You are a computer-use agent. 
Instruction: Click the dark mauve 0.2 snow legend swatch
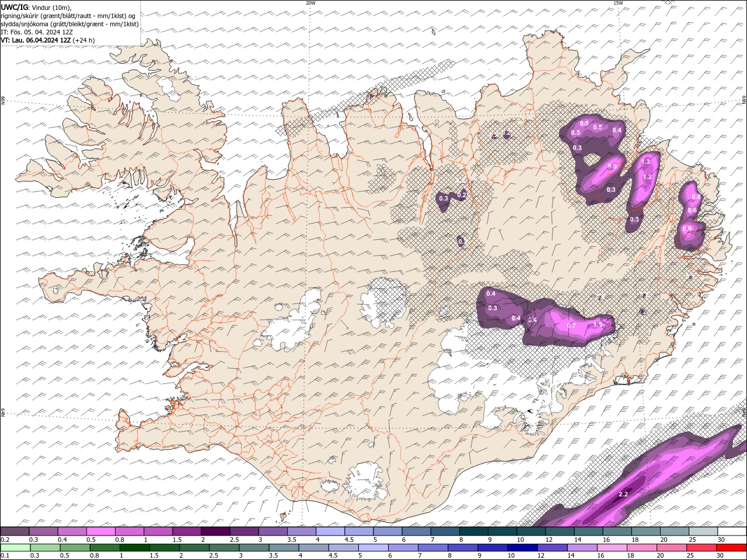click(15, 531)
